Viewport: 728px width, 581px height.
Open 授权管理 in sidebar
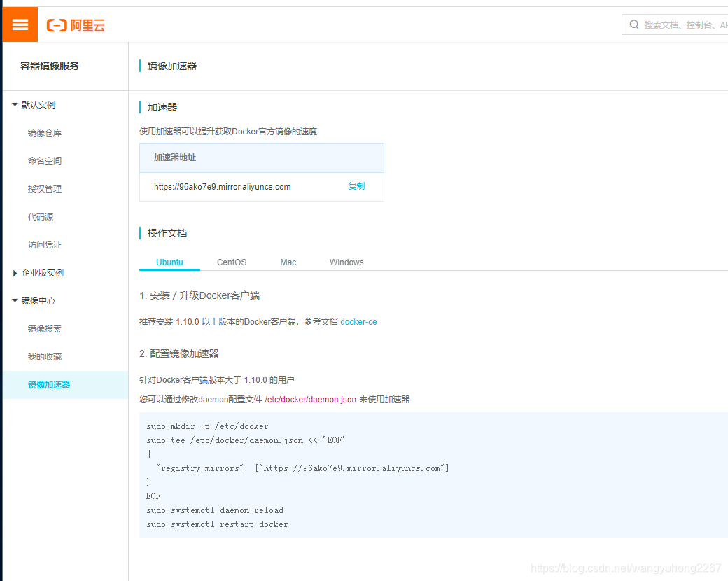pos(45,188)
